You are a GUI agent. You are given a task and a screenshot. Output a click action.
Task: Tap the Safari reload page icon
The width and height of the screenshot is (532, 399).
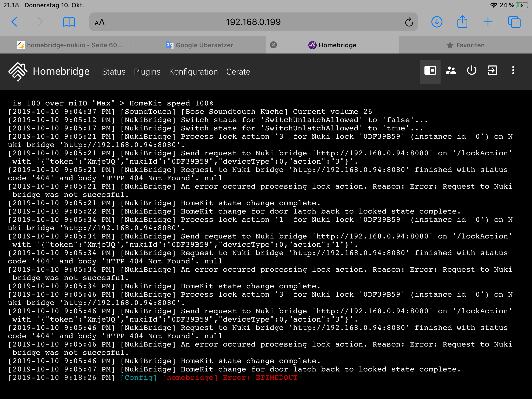click(x=409, y=22)
